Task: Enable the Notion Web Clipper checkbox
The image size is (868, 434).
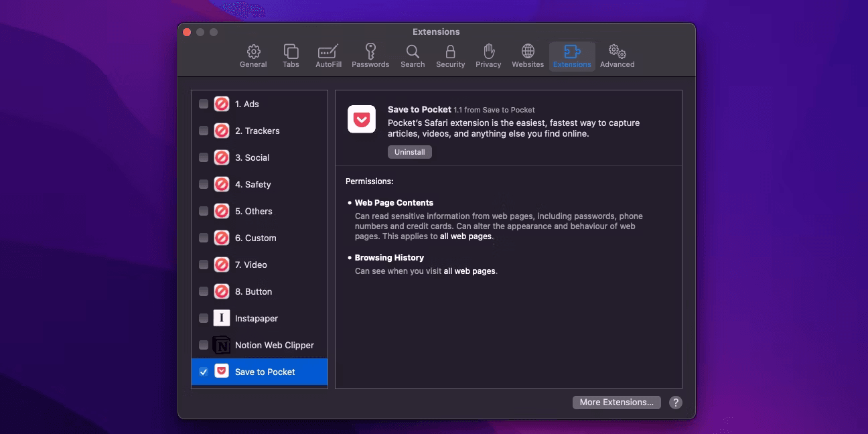Action: point(204,345)
